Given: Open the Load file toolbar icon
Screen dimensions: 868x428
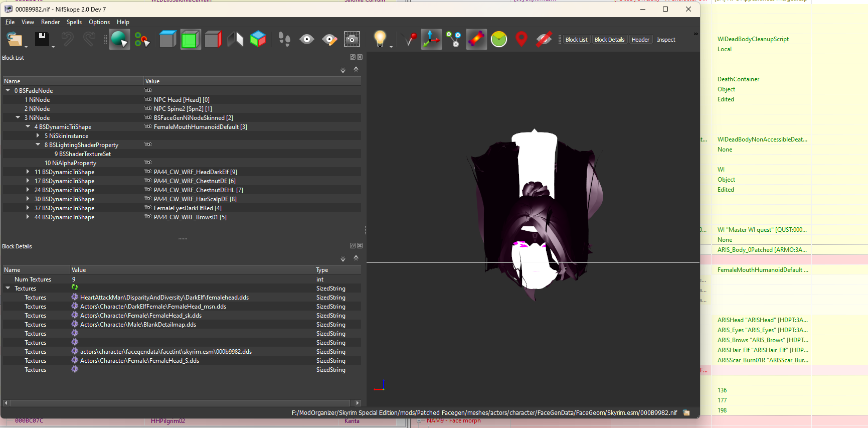Looking at the screenshot, I should point(15,39).
